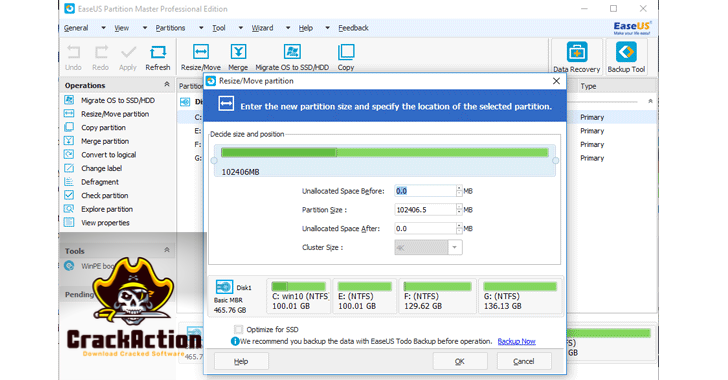Expand the View menu arrow
Viewport: 728px width, 380px height.
click(x=144, y=28)
